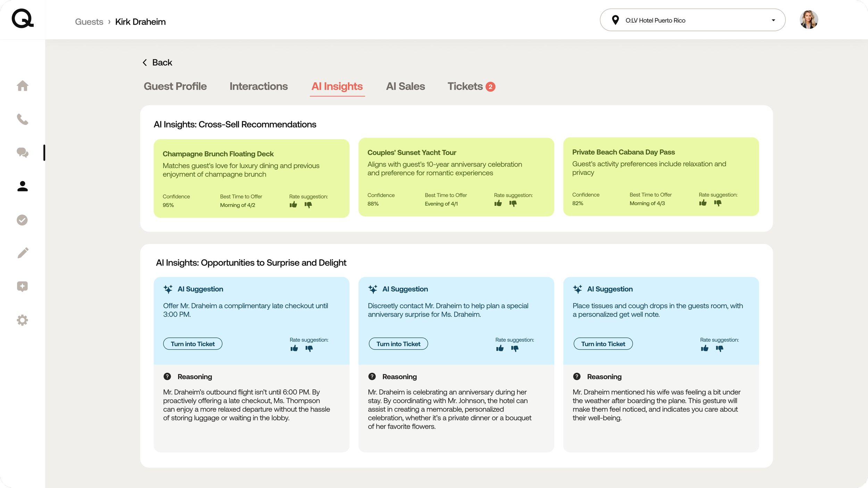Open the phone calls sidebar icon
This screenshot has height=488, width=868.
point(23,119)
